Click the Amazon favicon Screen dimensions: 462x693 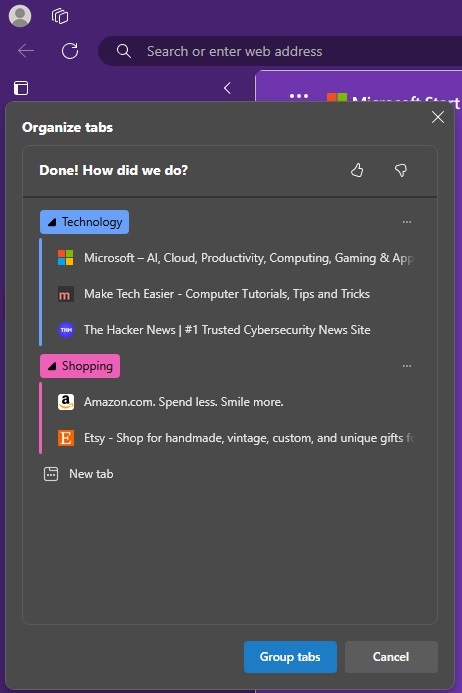tap(66, 402)
